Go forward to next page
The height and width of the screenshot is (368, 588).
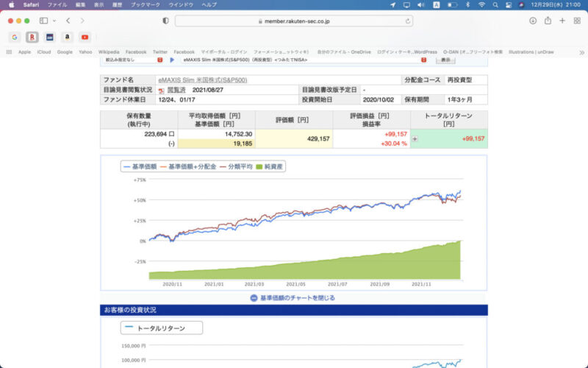(82, 21)
